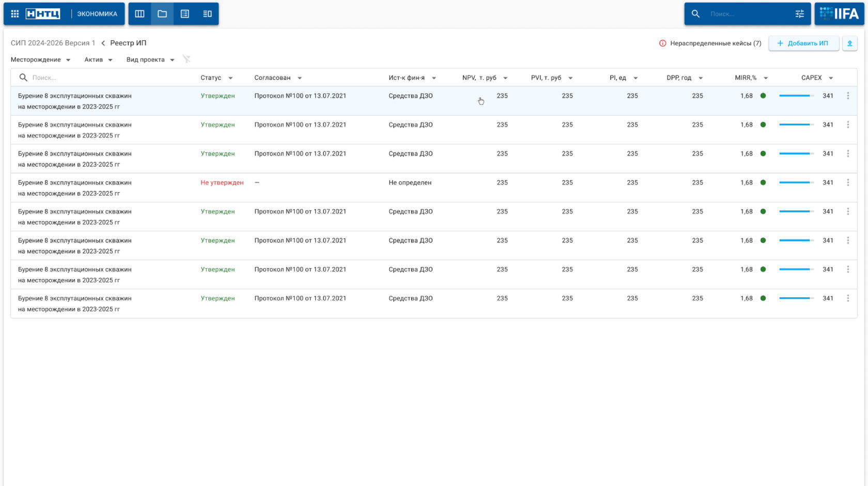Open kebab menu in highlighted first row

pos(848,96)
